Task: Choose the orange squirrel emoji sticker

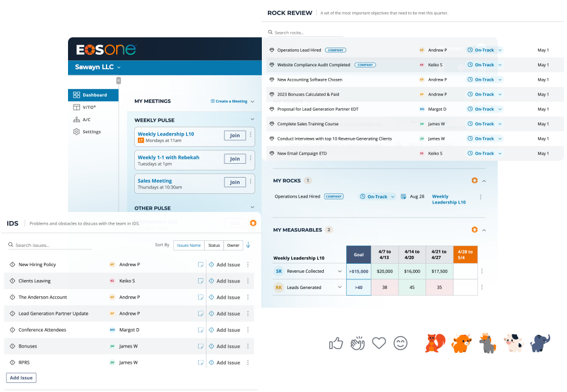Action: pos(435,343)
